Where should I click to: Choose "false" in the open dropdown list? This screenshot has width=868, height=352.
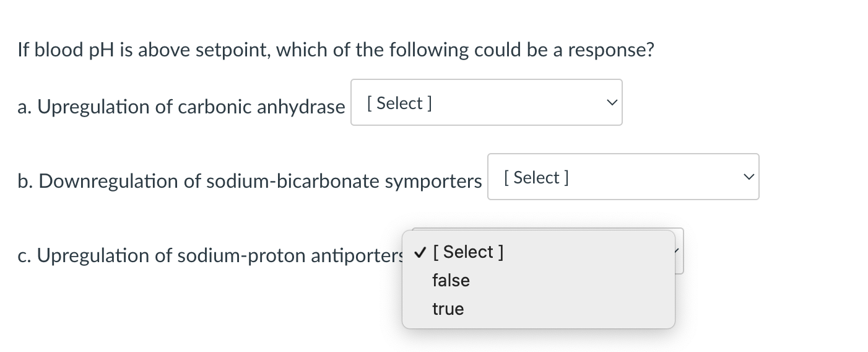[x=451, y=280]
